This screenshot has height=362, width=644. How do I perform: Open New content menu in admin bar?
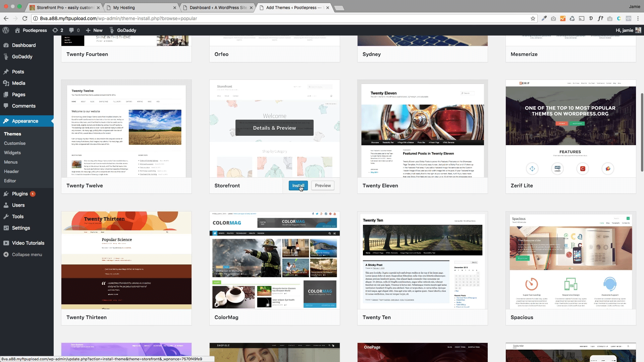click(94, 30)
